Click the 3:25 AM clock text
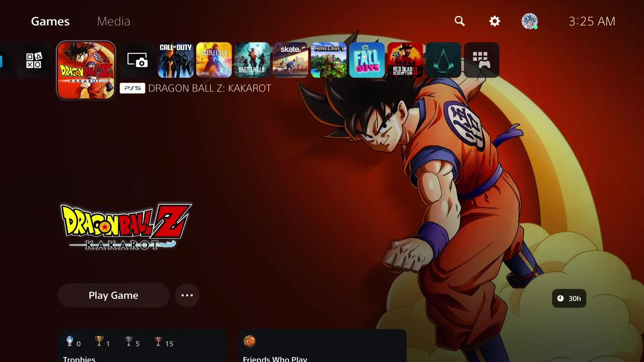The image size is (644, 362). click(592, 21)
